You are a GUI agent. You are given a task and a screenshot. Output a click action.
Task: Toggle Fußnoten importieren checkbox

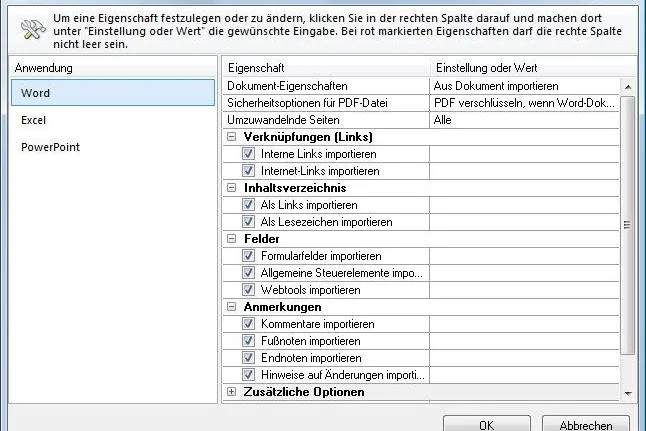[248, 341]
